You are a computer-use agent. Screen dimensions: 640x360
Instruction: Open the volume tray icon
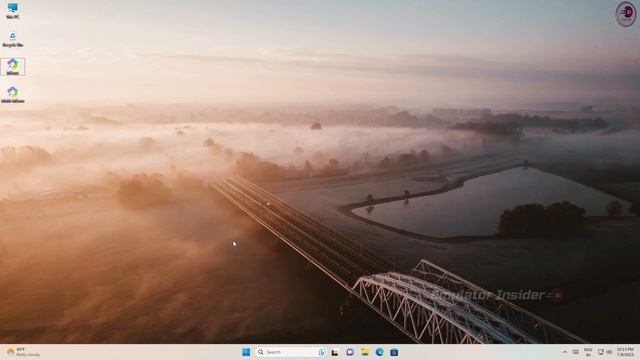(x=609, y=352)
